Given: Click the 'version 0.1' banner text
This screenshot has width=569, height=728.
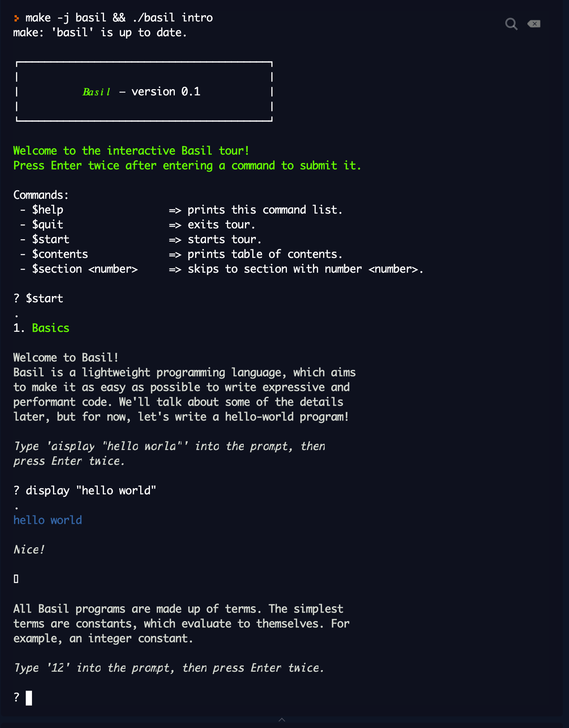Looking at the screenshot, I should click(x=166, y=92).
